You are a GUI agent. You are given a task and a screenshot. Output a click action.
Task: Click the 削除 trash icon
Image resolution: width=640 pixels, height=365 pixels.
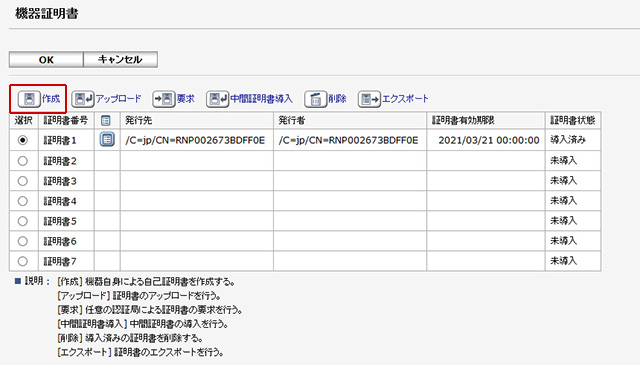point(316,99)
